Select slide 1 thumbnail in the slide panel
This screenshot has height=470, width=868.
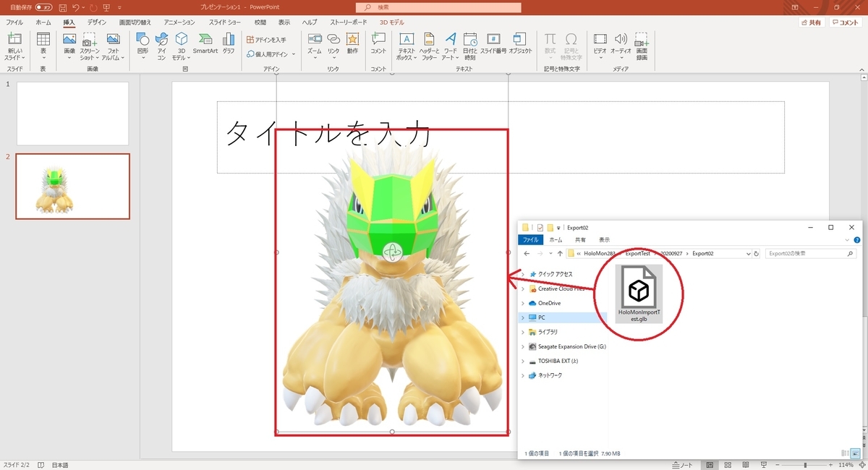72,114
